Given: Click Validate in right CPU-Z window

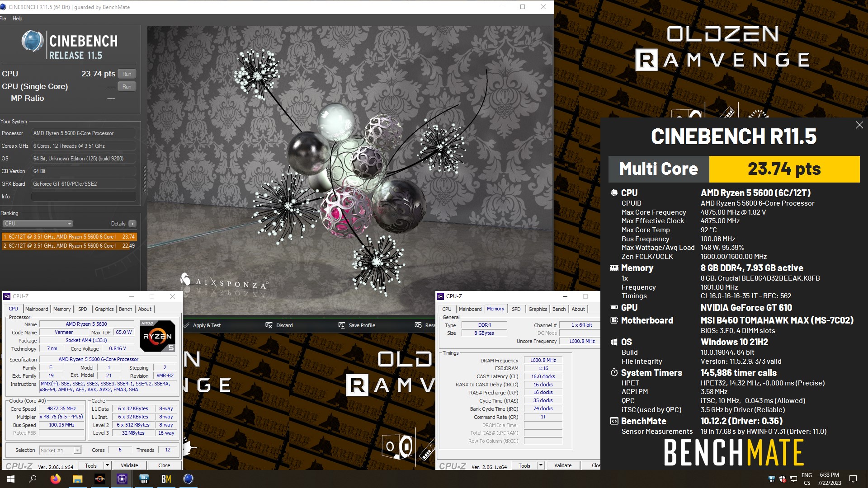Looking at the screenshot, I should (x=563, y=465).
